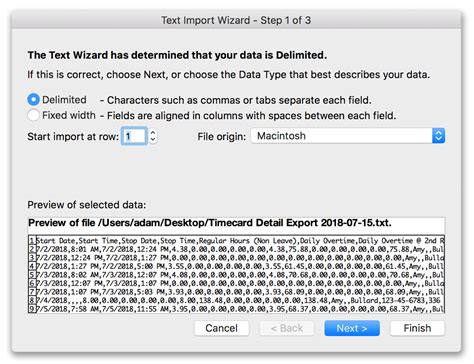Finish the text import now
Image resolution: width=474 pixels, height=364 pixels.
[x=417, y=328]
